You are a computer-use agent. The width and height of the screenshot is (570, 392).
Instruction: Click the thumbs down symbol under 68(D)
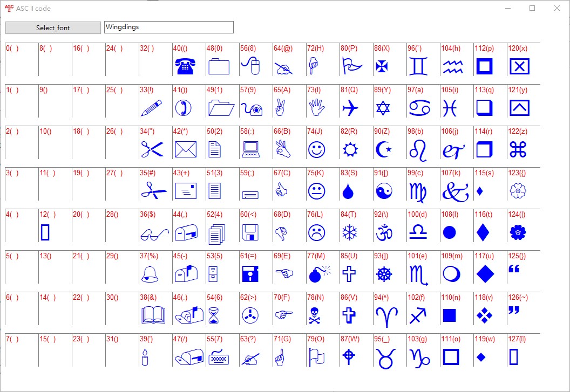pyautogui.click(x=281, y=233)
